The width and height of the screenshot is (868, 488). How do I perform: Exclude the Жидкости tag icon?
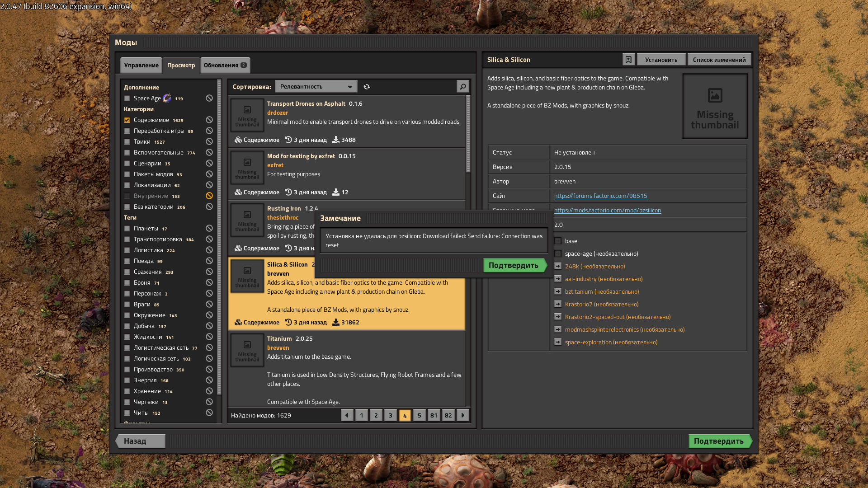click(209, 337)
